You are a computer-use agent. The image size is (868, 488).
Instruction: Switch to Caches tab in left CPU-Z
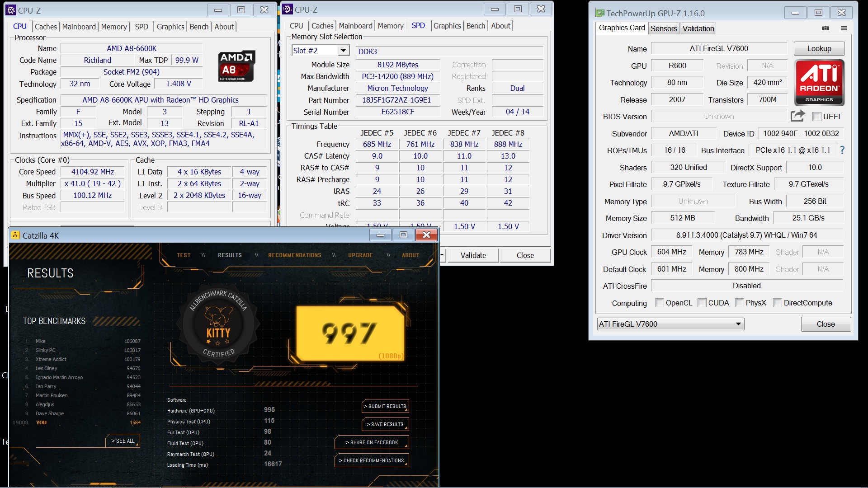[x=46, y=27]
